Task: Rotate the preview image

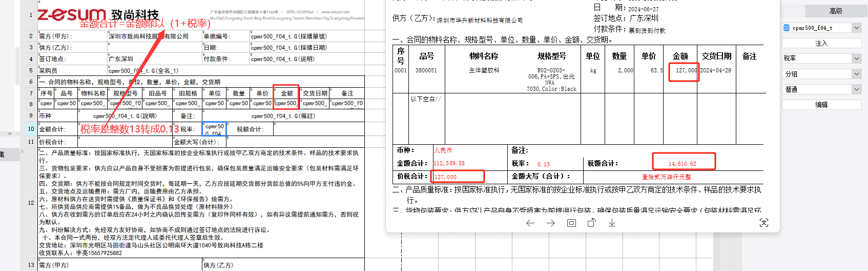Action: [591, 223]
